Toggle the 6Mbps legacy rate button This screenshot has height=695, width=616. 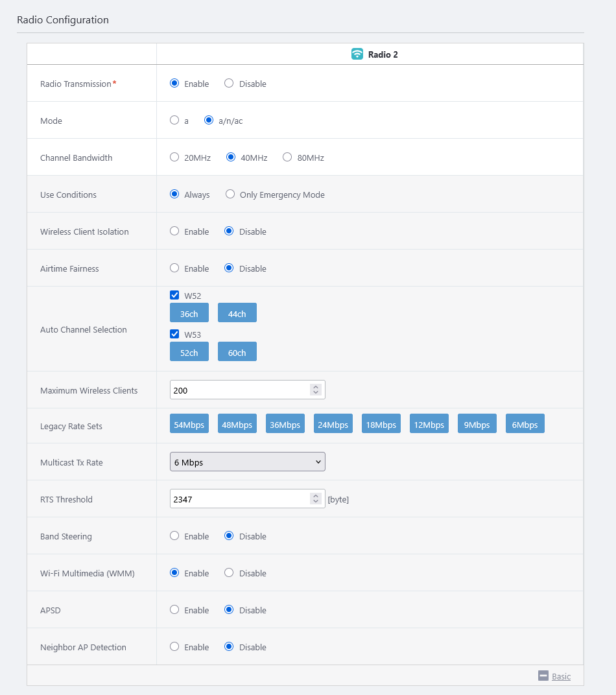[x=525, y=424]
